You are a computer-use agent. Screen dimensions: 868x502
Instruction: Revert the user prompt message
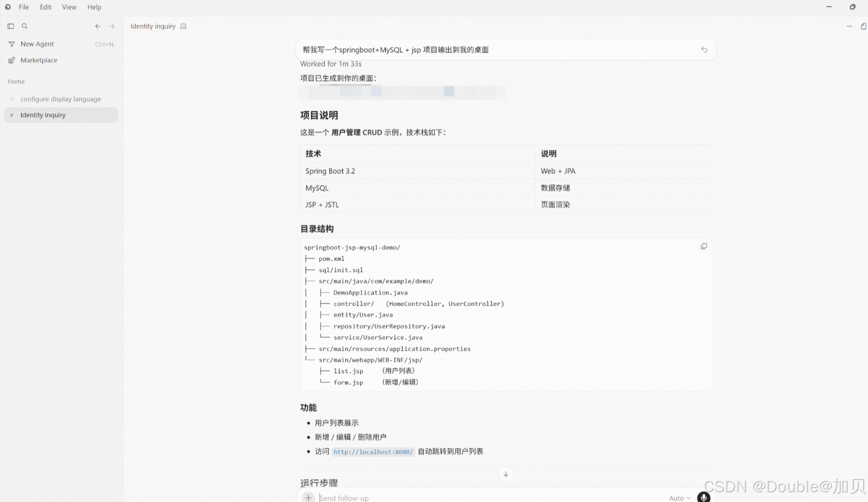[x=704, y=50]
